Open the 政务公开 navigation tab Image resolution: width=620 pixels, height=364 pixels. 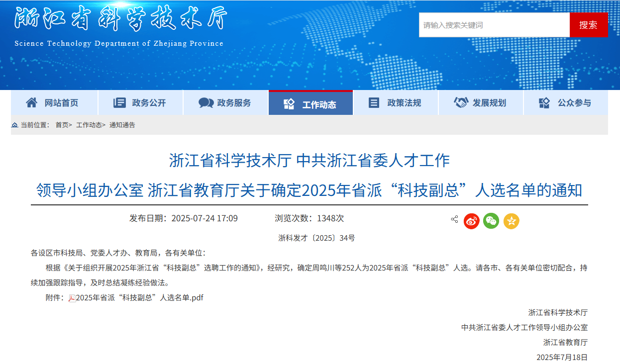140,103
